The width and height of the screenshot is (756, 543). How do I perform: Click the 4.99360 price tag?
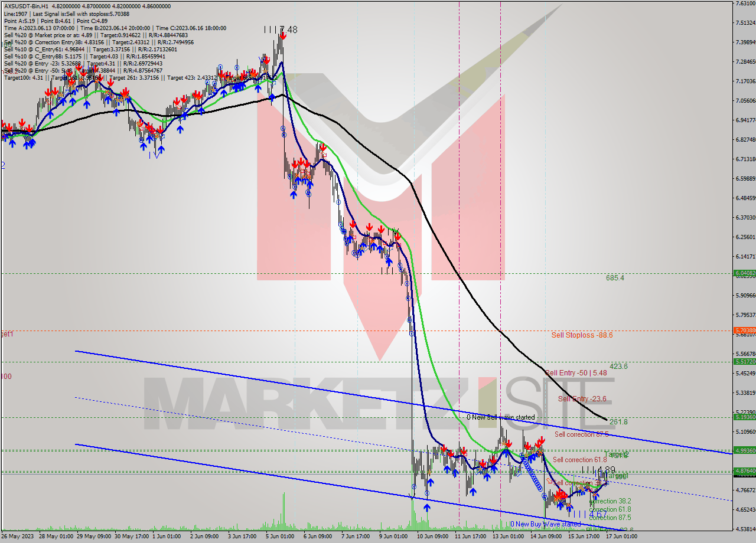(x=744, y=450)
